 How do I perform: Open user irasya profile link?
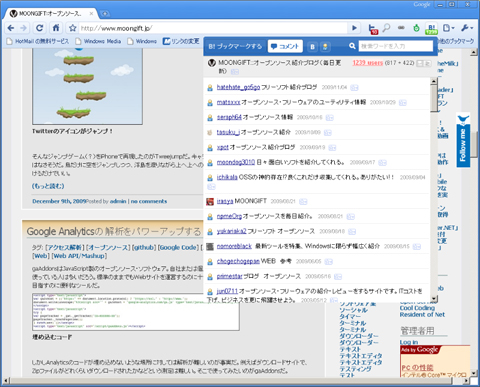pyautogui.click(x=225, y=201)
